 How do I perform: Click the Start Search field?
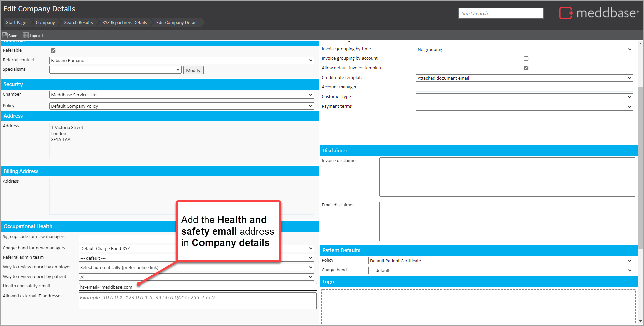[500, 13]
